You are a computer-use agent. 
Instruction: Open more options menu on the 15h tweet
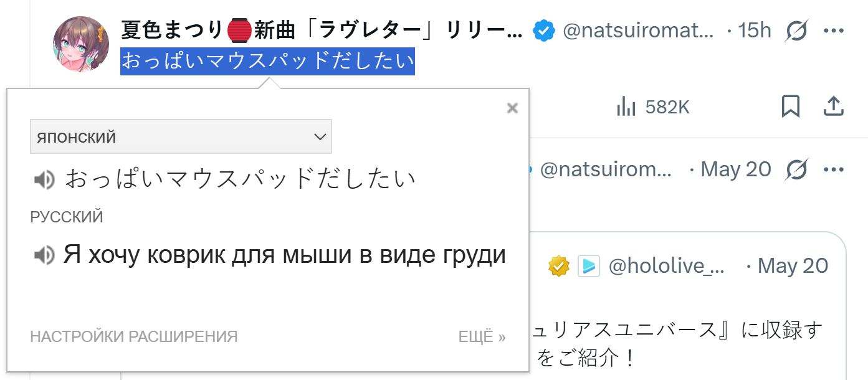(833, 30)
